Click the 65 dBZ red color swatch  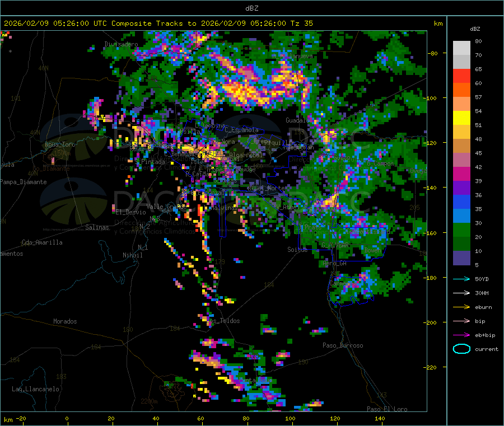(x=461, y=76)
